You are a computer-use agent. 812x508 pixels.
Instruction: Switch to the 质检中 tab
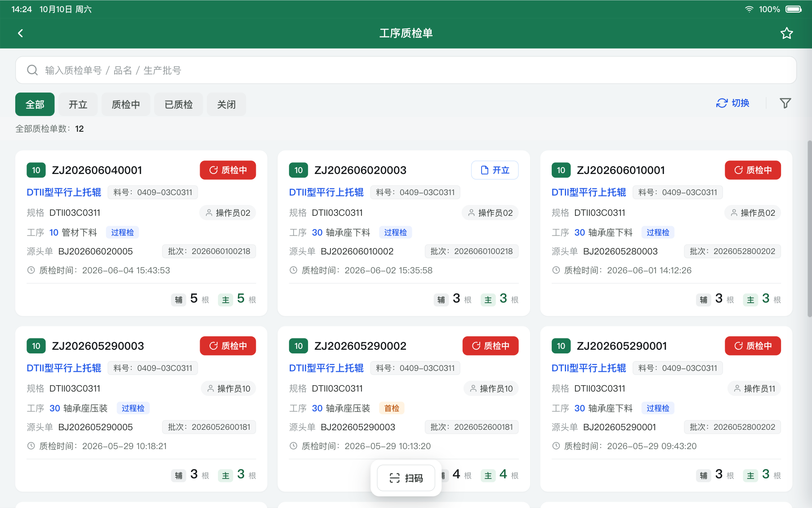click(x=126, y=104)
